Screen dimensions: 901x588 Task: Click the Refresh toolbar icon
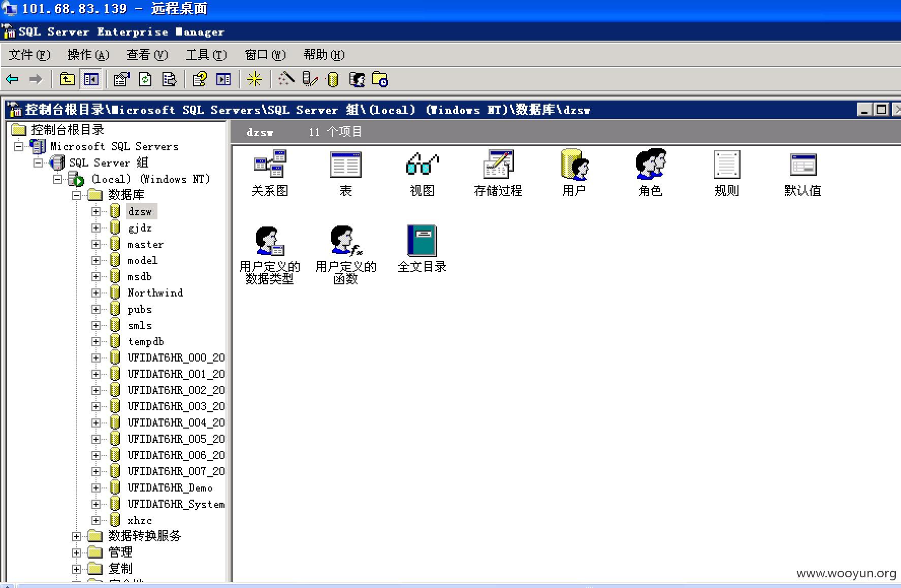(x=145, y=79)
